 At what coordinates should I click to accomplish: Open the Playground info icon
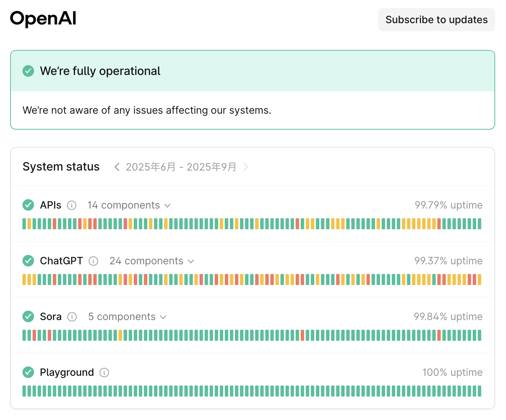104,373
